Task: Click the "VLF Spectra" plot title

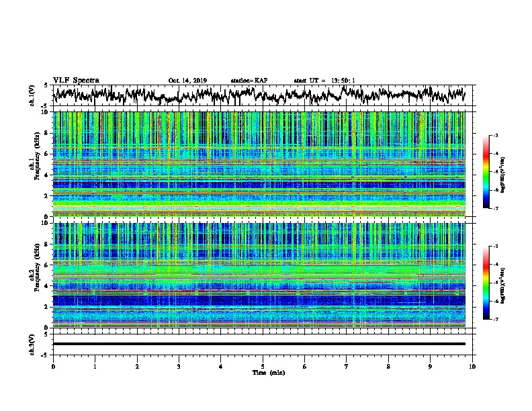Action: coord(76,81)
